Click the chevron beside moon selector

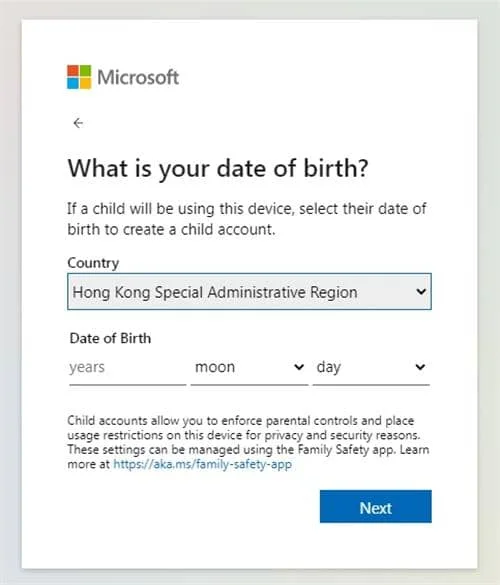[x=299, y=367]
